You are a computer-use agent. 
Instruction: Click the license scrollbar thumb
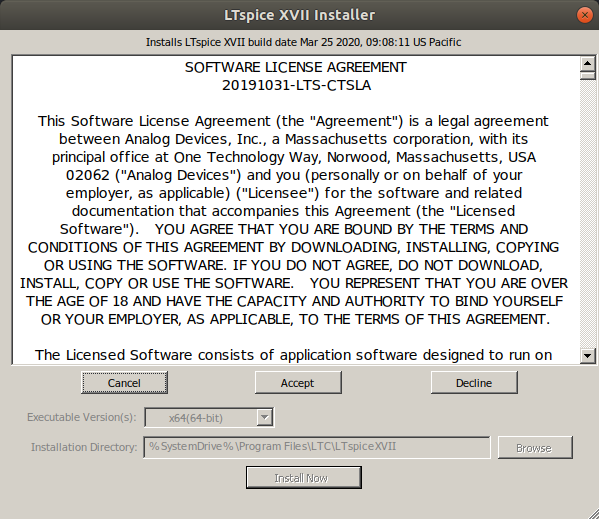[587, 76]
